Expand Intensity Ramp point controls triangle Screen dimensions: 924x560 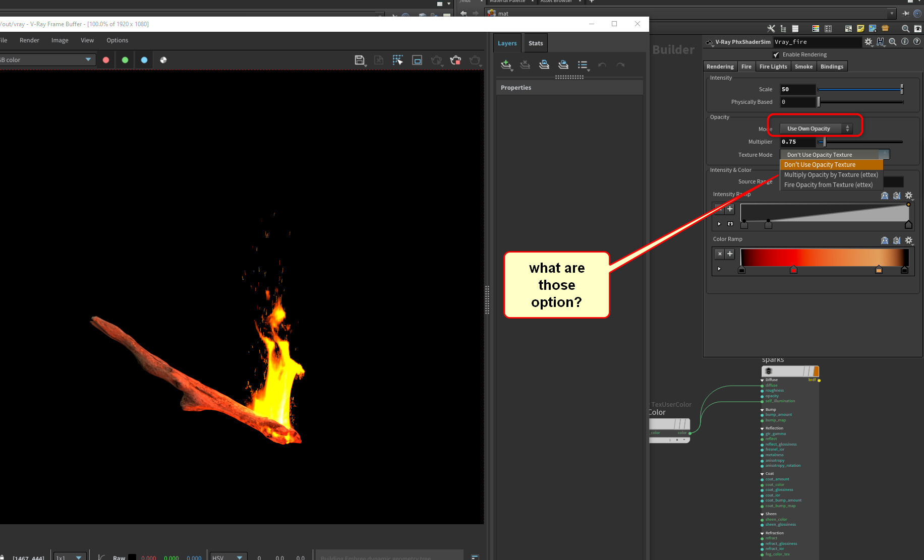(719, 224)
